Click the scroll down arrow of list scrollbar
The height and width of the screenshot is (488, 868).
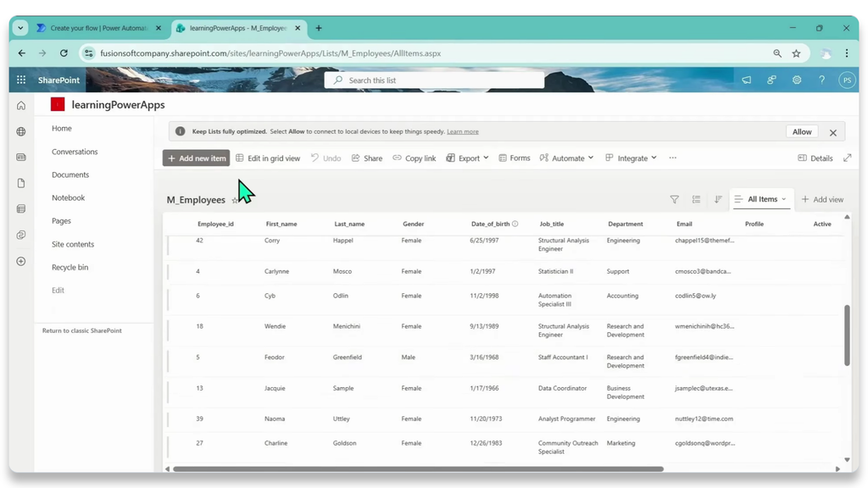click(x=847, y=459)
